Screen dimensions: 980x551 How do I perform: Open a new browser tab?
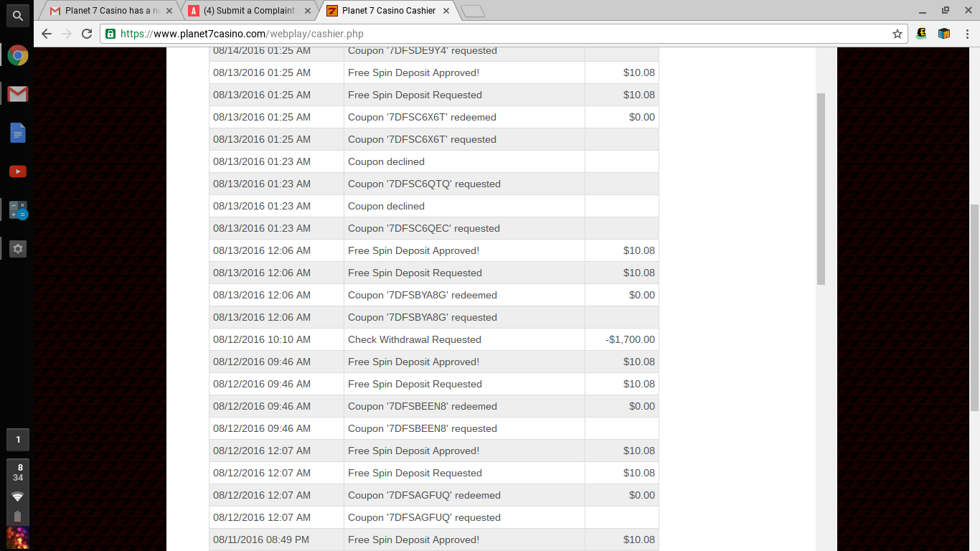(x=473, y=11)
